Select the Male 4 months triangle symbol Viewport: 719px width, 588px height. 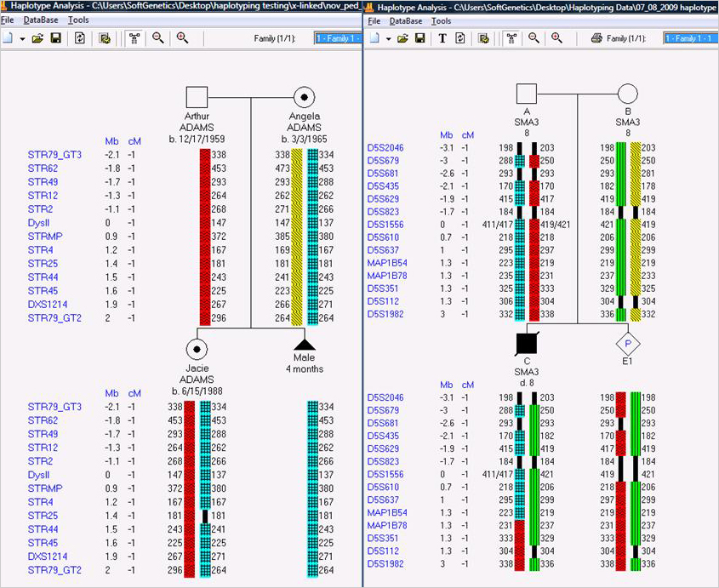pyautogui.click(x=304, y=345)
